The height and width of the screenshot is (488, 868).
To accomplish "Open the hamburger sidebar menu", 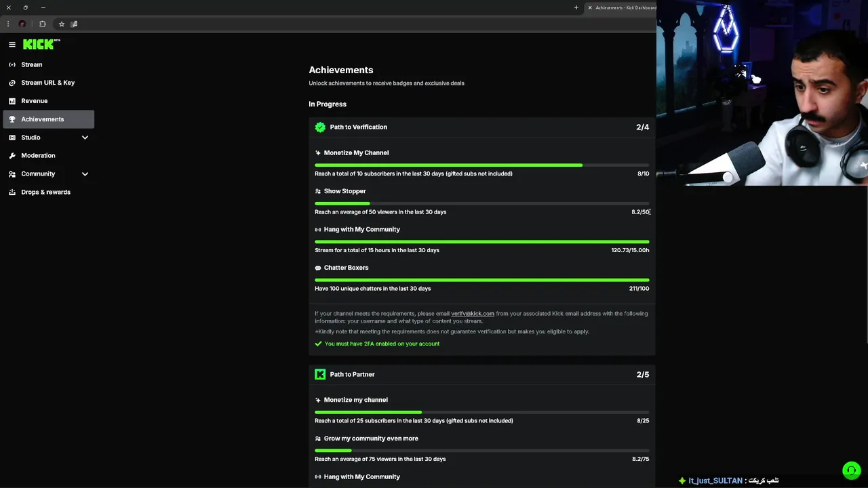I will [x=12, y=45].
